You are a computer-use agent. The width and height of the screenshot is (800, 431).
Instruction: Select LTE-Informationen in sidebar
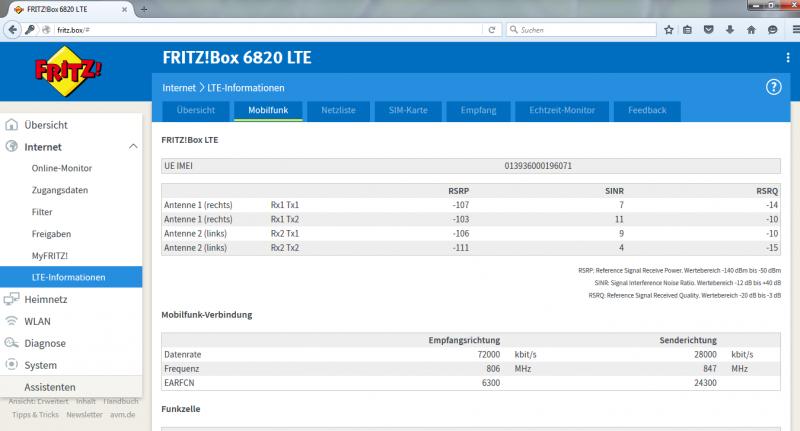coord(71,277)
